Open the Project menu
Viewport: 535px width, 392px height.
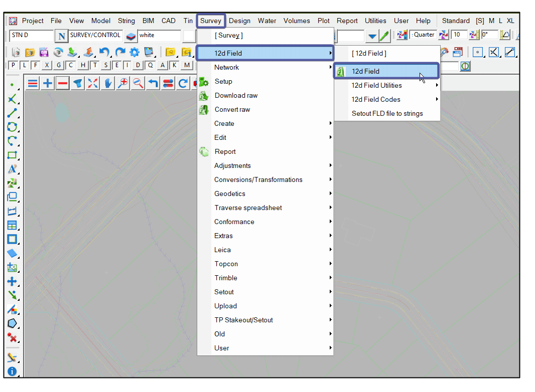pyautogui.click(x=33, y=21)
